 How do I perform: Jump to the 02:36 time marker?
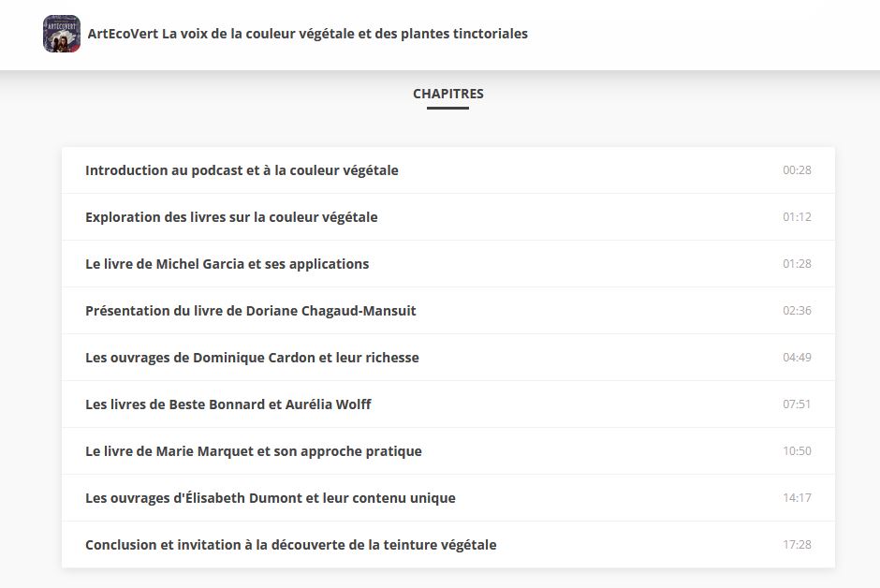tap(797, 311)
